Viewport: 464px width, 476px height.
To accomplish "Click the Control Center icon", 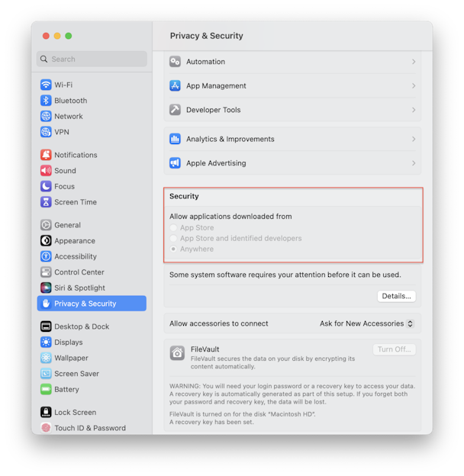I will tap(46, 272).
